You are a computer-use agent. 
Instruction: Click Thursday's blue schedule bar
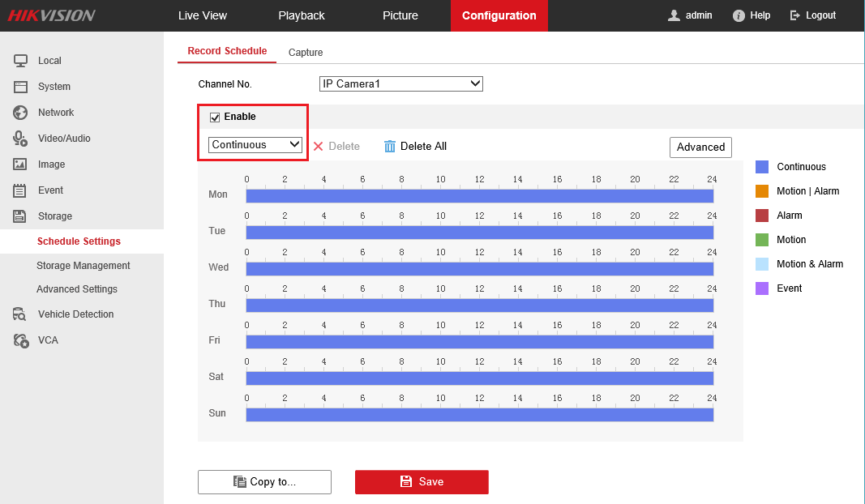479,305
